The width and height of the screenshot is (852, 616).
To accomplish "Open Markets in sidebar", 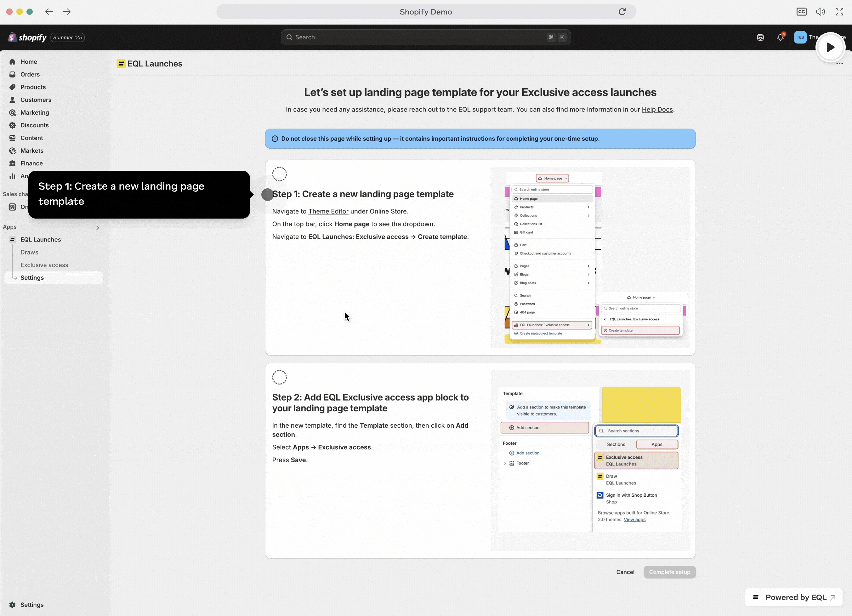I will pyautogui.click(x=32, y=151).
